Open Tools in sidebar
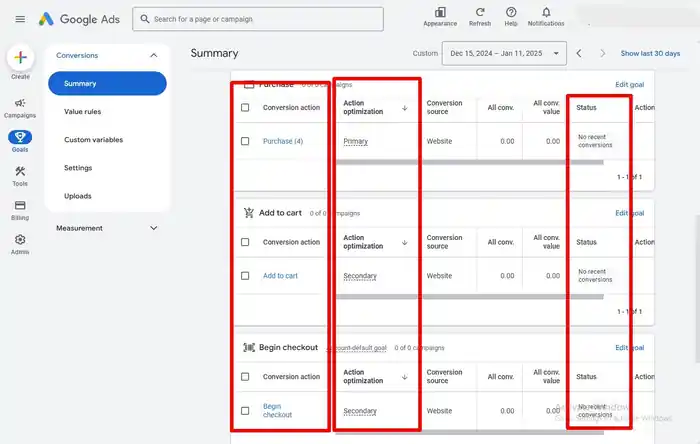The width and height of the screenshot is (700, 444). (x=20, y=176)
